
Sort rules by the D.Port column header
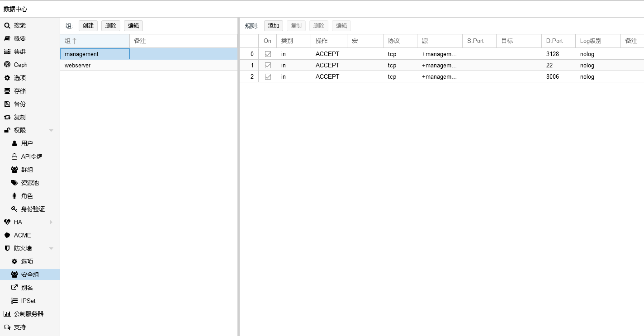558,41
